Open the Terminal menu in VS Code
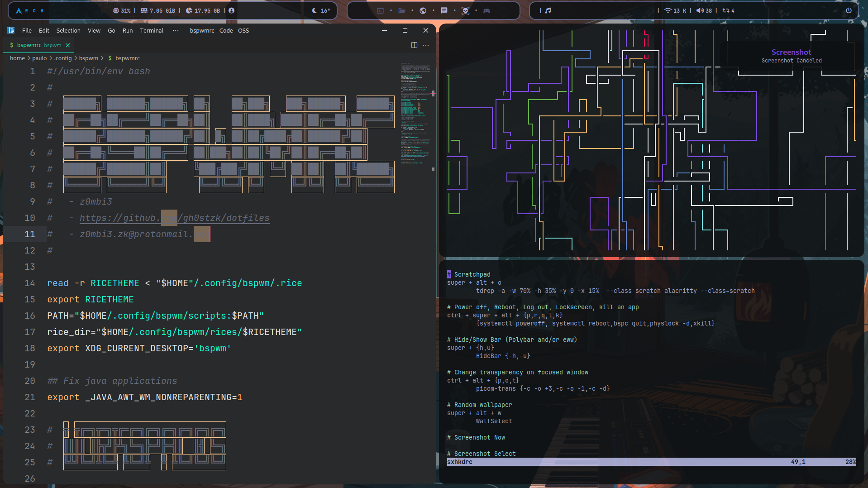 (152, 30)
